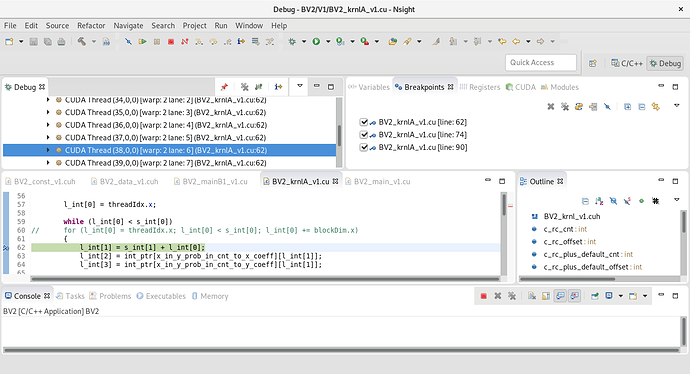Toggle Show Console on standard error change

click(x=574, y=296)
